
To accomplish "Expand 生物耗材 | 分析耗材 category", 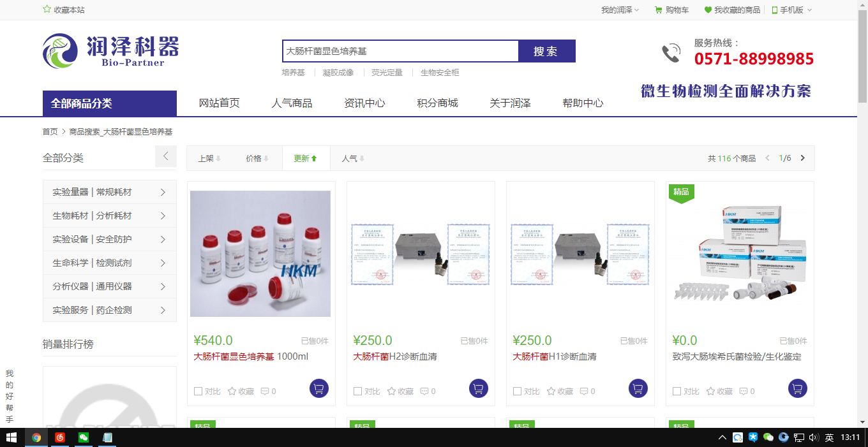I will (110, 216).
